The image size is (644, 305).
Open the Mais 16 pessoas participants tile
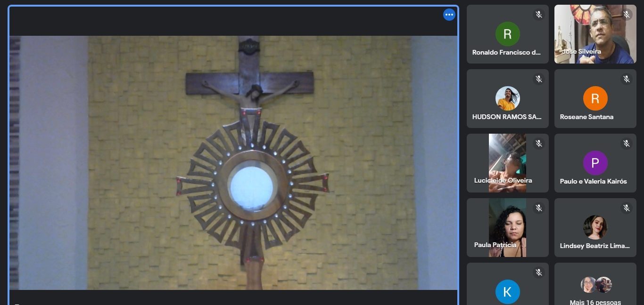coord(595,287)
